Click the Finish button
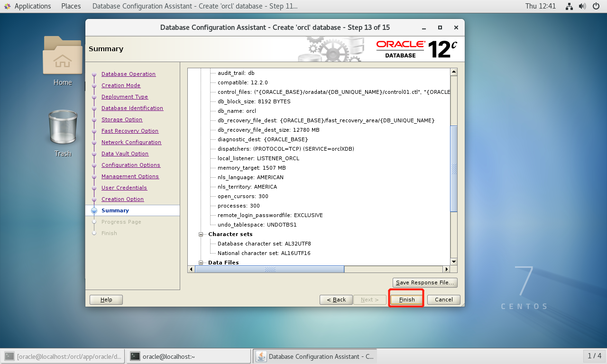 [x=407, y=300]
